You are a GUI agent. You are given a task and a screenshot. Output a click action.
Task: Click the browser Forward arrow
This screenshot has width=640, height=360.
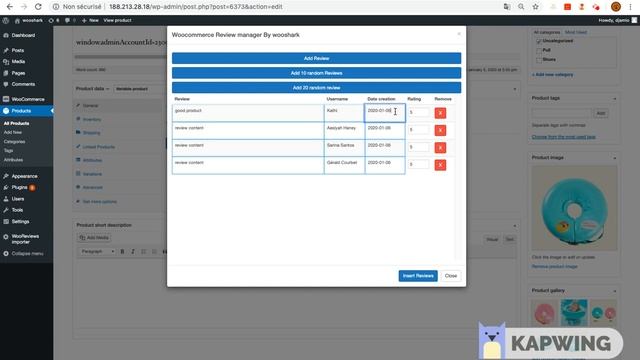pyautogui.click(x=24, y=7)
